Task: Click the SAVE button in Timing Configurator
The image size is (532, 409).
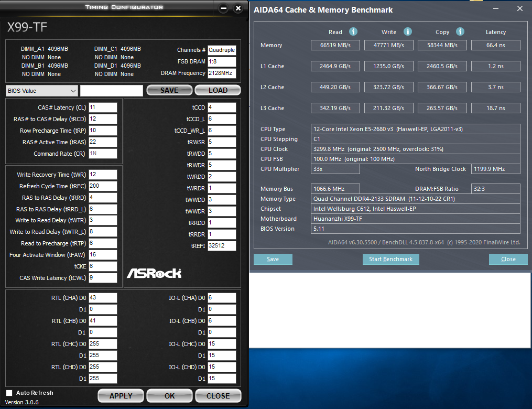Action: coord(169,90)
